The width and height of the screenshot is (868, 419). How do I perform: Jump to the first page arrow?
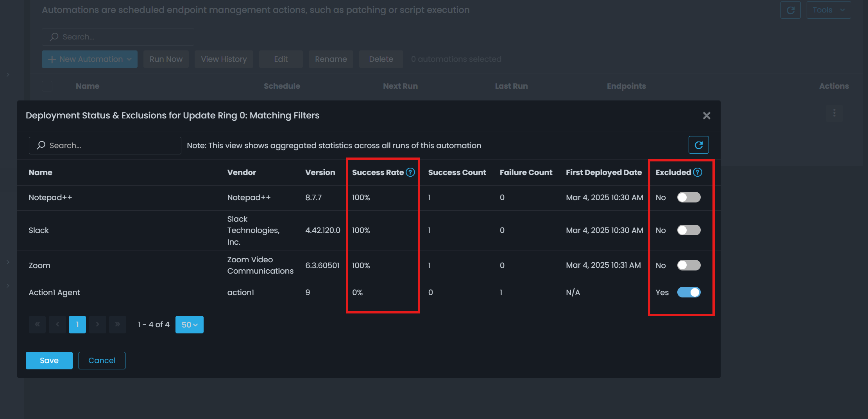pos(38,324)
